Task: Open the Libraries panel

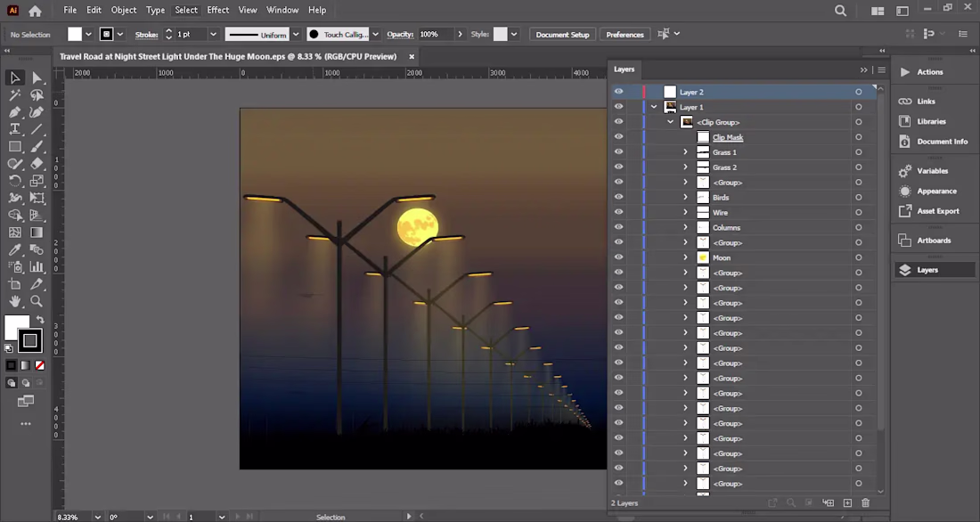Action: click(x=933, y=121)
